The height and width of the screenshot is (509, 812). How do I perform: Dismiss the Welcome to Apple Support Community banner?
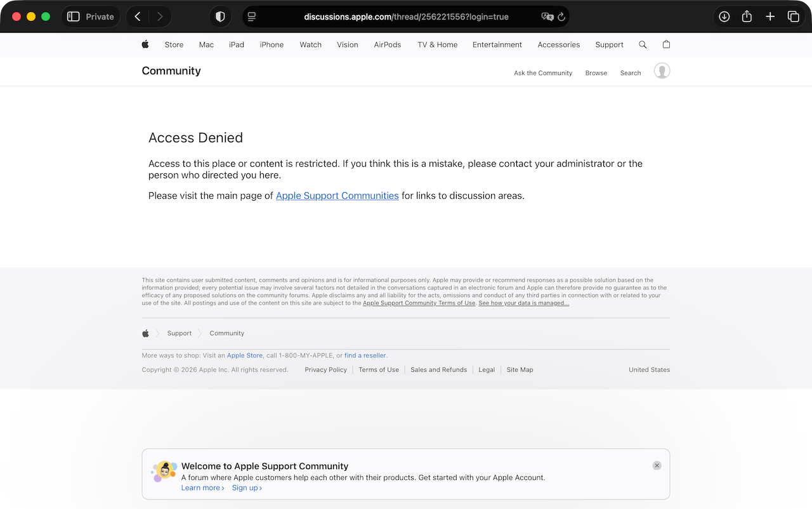(x=657, y=465)
